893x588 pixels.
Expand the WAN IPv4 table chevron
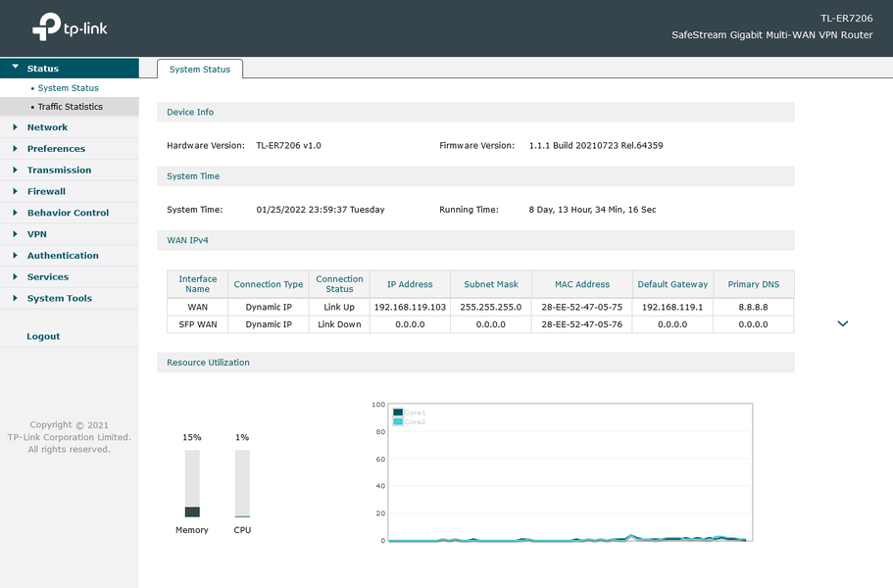point(842,323)
